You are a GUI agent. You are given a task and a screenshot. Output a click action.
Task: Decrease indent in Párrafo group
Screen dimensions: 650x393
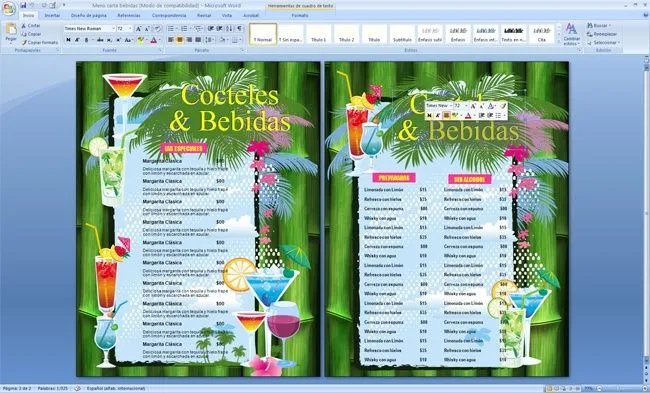click(x=211, y=29)
